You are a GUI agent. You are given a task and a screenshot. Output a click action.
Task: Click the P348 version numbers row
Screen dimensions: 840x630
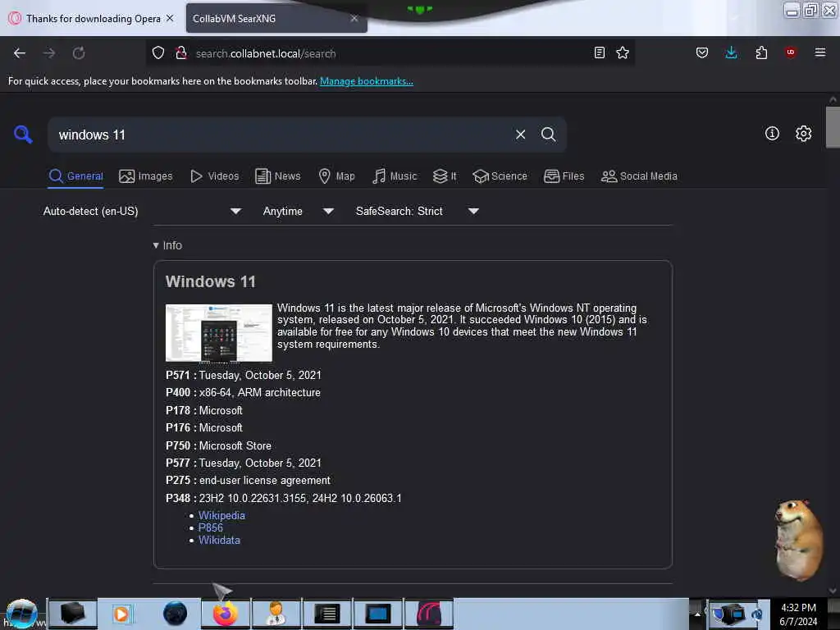coord(283,498)
